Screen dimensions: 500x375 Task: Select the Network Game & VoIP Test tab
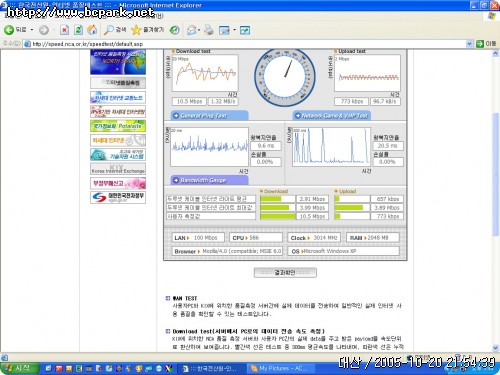pyautogui.click(x=332, y=116)
